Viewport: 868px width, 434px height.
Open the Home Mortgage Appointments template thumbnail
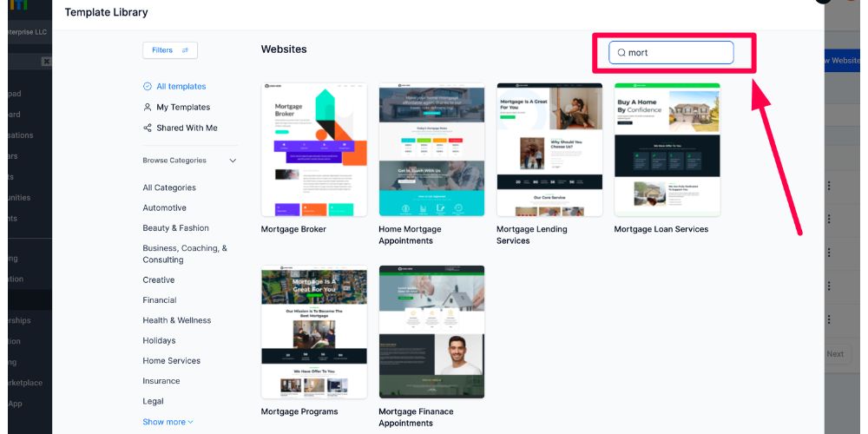pos(431,149)
